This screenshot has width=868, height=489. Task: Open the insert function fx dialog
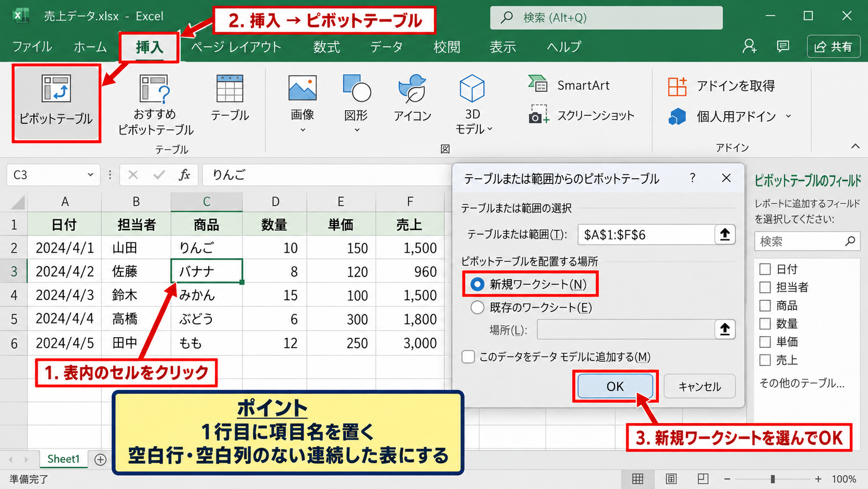184,175
